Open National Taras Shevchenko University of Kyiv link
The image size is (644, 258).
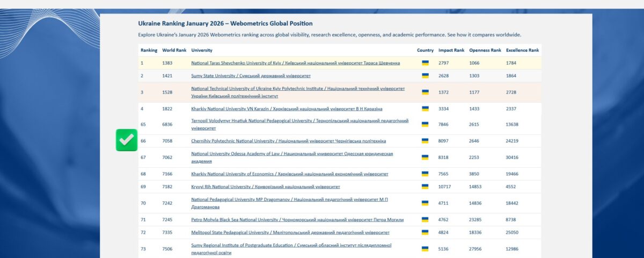(295, 63)
